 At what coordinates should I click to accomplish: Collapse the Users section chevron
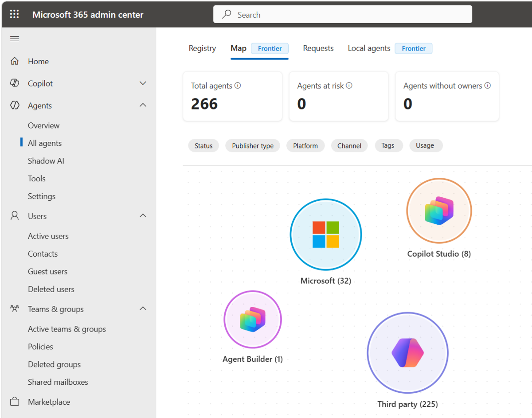tap(143, 216)
